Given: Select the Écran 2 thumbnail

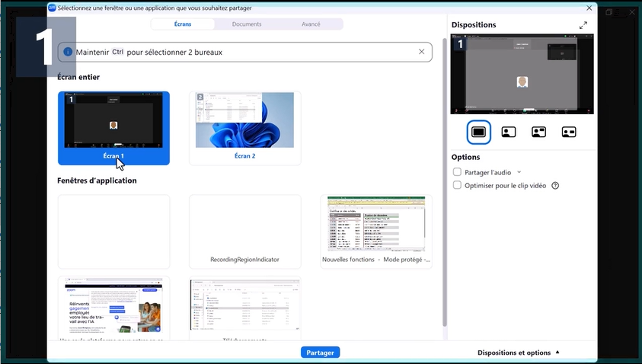Looking at the screenshot, I should (245, 128).
